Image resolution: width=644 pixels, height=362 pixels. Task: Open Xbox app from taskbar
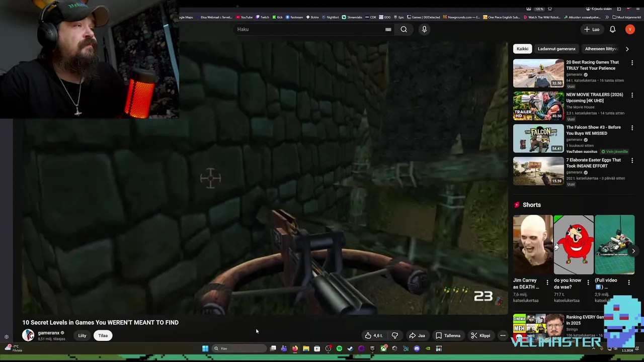coord(384,348)
